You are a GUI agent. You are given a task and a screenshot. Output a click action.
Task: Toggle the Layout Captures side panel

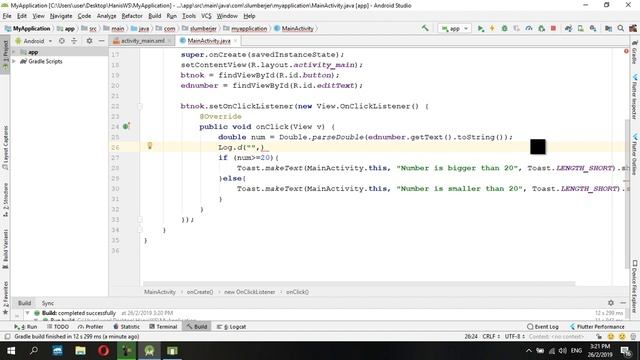(5, 147)
